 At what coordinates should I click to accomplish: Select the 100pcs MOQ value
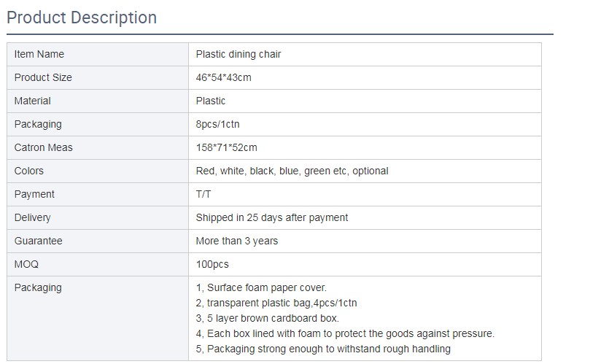(212, 264)
